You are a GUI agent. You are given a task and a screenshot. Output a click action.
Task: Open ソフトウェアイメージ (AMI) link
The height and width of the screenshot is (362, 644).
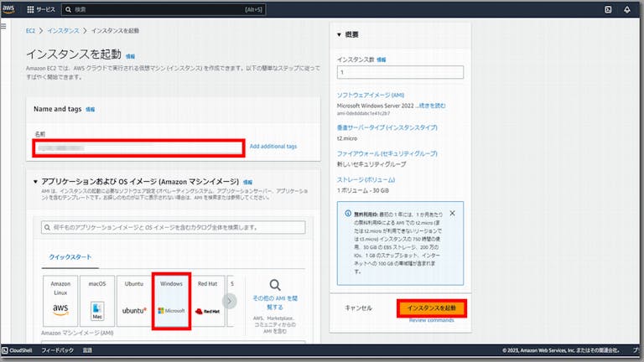[371, 96]
